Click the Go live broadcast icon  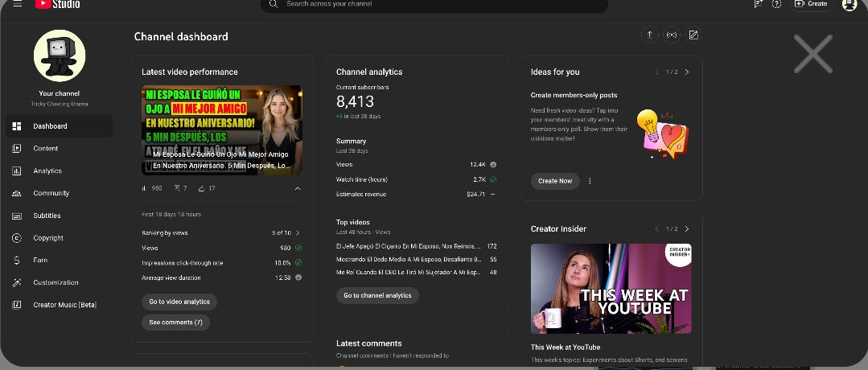(x=672, y=35)
